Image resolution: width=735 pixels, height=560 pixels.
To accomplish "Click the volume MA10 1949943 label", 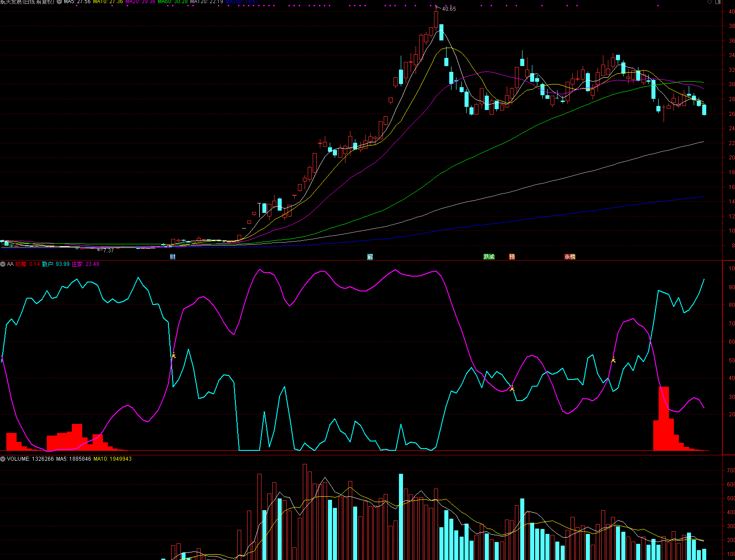I will (x=113, y=459).
